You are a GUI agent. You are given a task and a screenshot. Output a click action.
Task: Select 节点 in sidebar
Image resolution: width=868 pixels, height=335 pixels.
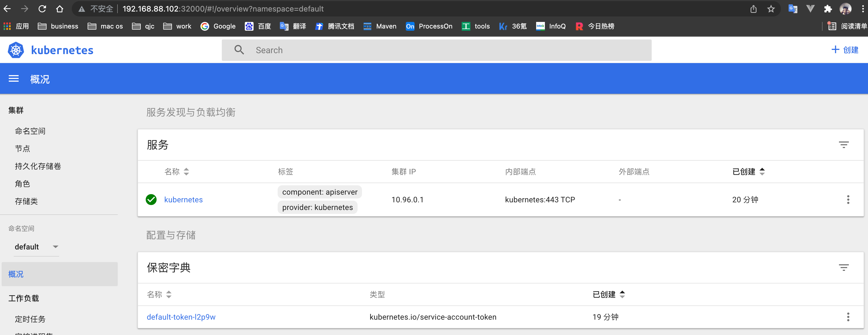[22, 148]
